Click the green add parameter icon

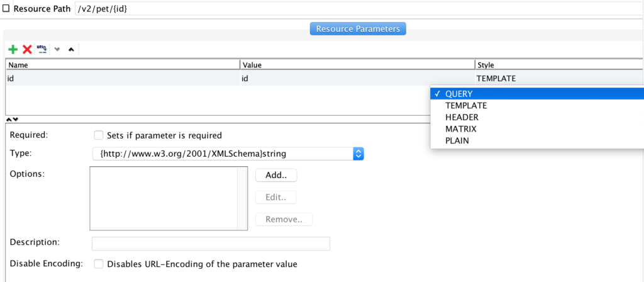13,49
